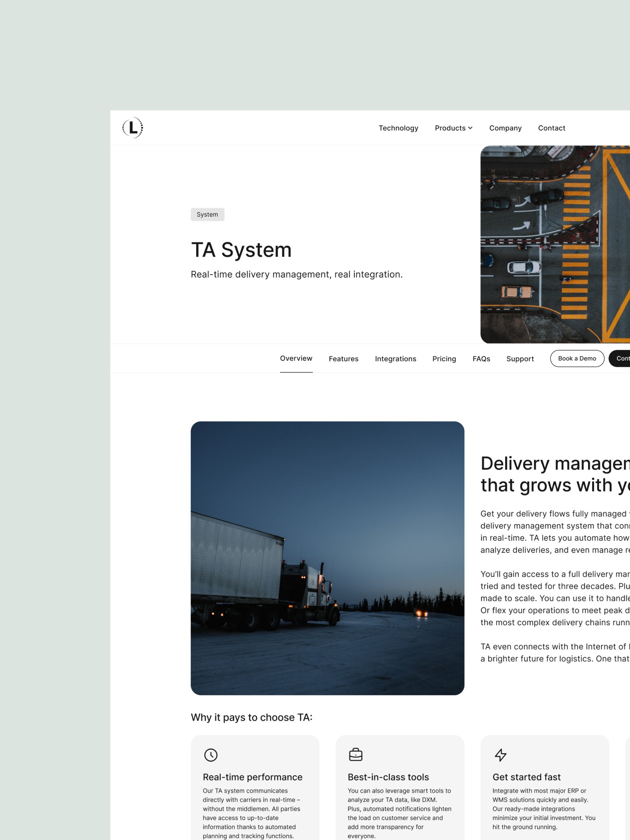Open the Pricing tab
The width and height of the screenshot is (630, 840).
point(444,359)
